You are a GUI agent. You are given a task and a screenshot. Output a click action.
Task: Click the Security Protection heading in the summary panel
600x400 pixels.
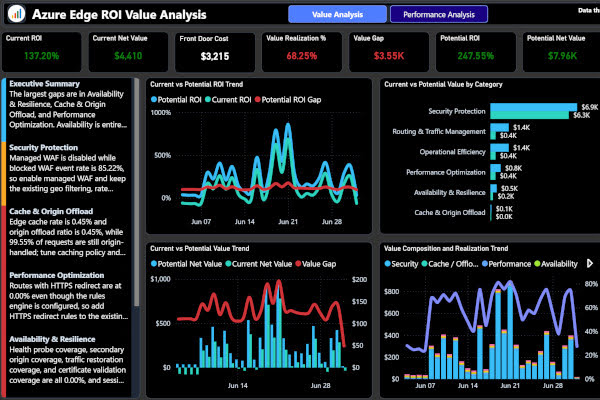[x=43, y=147]
